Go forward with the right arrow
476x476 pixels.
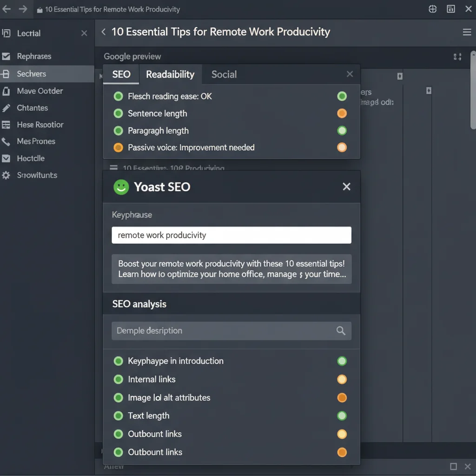coord(23,9)
